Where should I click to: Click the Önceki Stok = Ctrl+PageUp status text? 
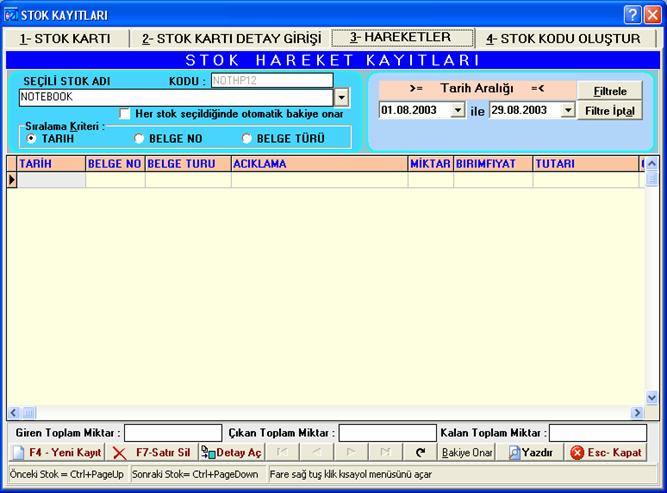tap(67, 474)
